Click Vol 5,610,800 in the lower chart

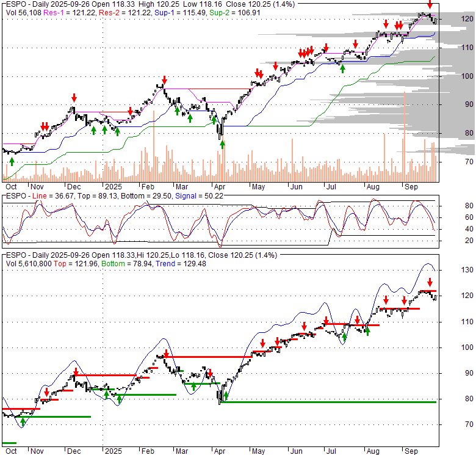click(x=29, y=264)
